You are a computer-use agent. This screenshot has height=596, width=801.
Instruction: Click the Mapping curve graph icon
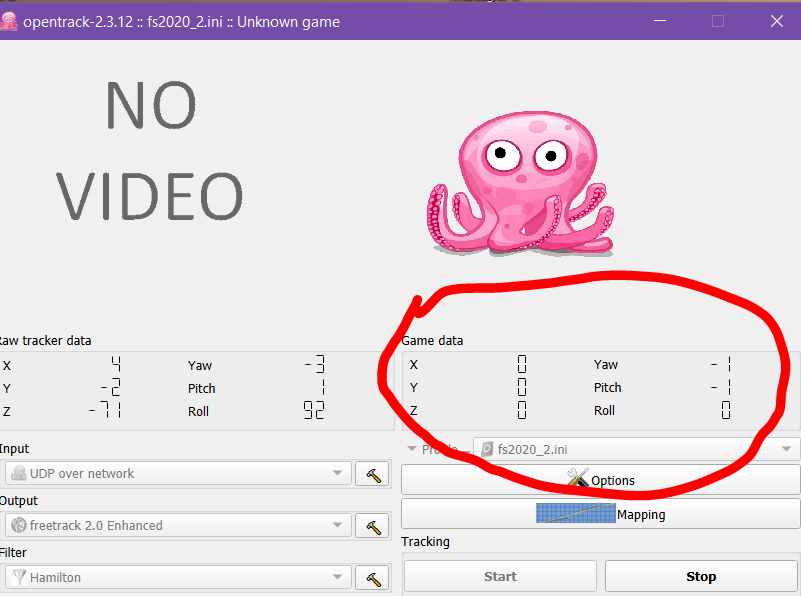(576, 513)
